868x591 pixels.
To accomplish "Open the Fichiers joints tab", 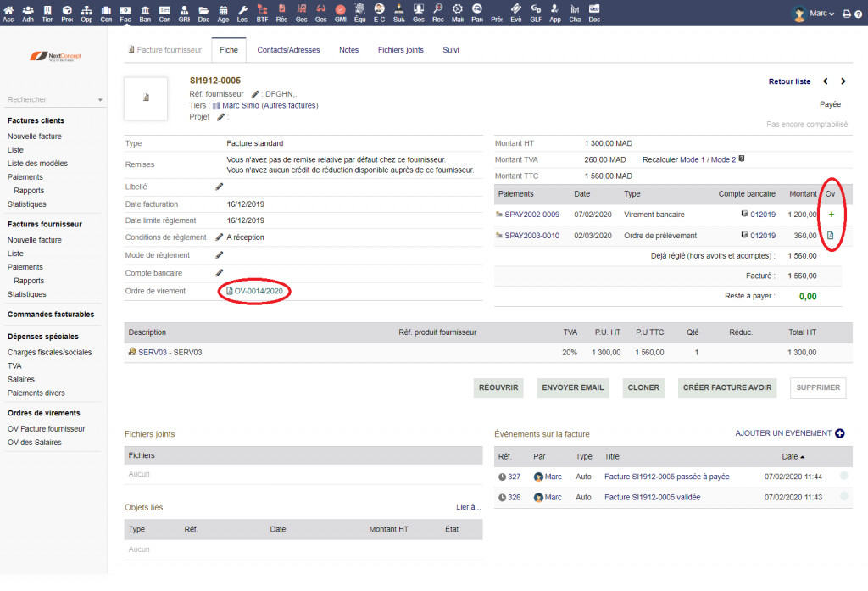I will 400,50.
